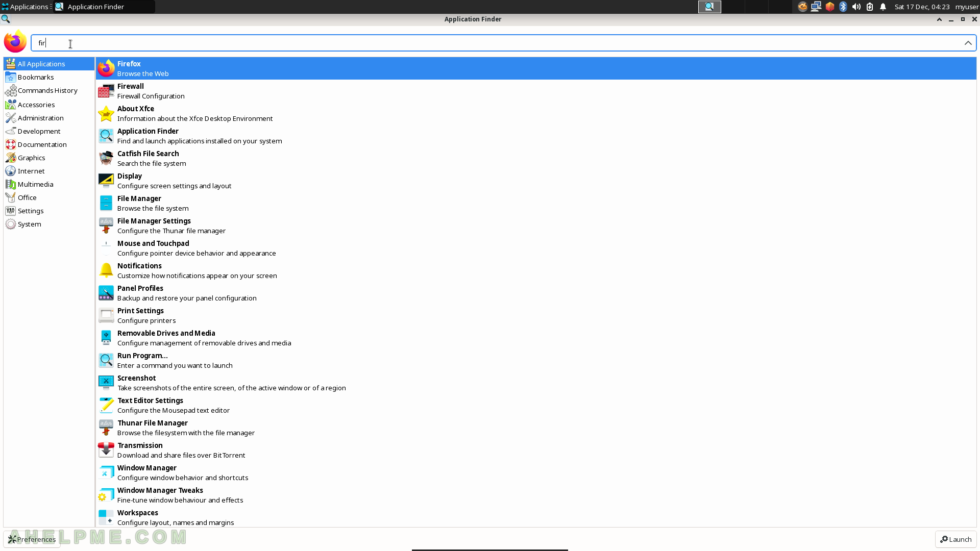This screenshot has height=551, width=980.
Task: Click the Notifications bell icon in list
Action: (106, 270)
